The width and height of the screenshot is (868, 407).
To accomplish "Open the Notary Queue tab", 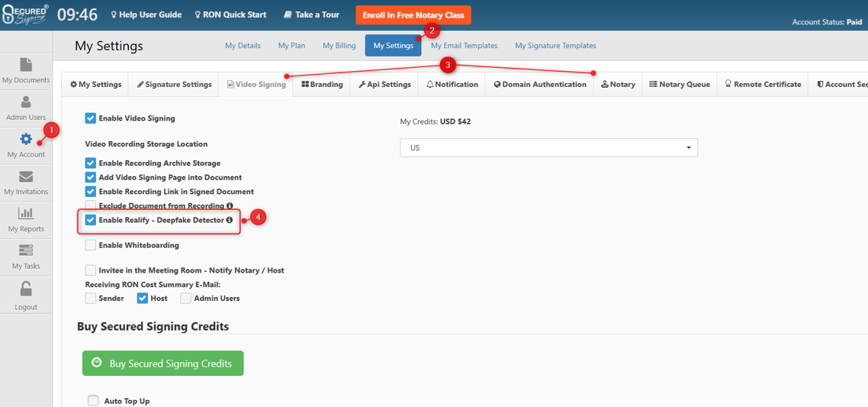I will pyautogui.click(x=679, y=84).
